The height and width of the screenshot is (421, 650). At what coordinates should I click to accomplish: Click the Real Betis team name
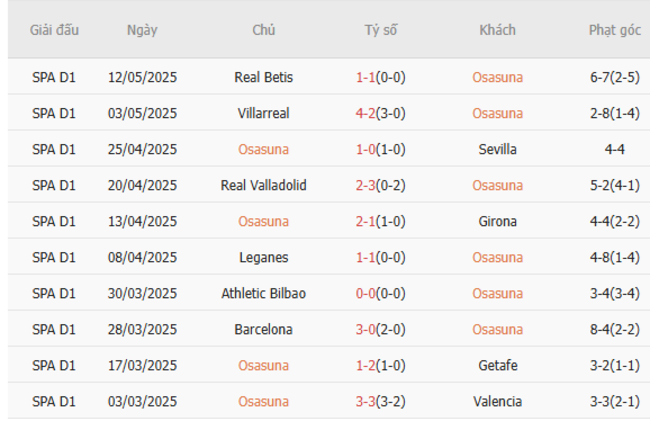[263, 77]
